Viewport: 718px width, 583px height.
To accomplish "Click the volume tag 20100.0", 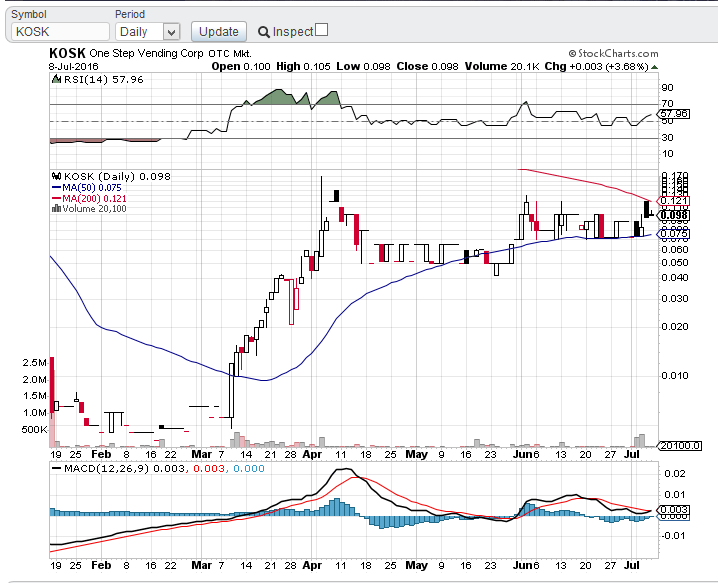I will 680,446.
